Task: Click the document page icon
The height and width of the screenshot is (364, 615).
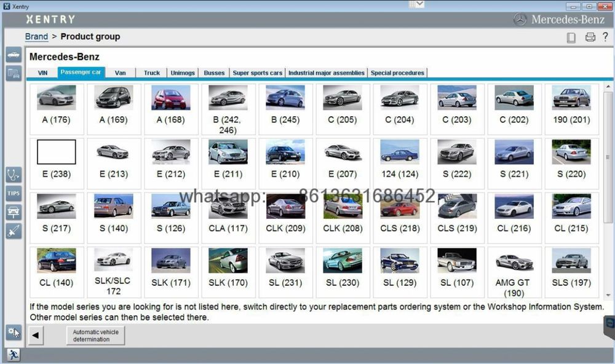Action: [571, 38]
